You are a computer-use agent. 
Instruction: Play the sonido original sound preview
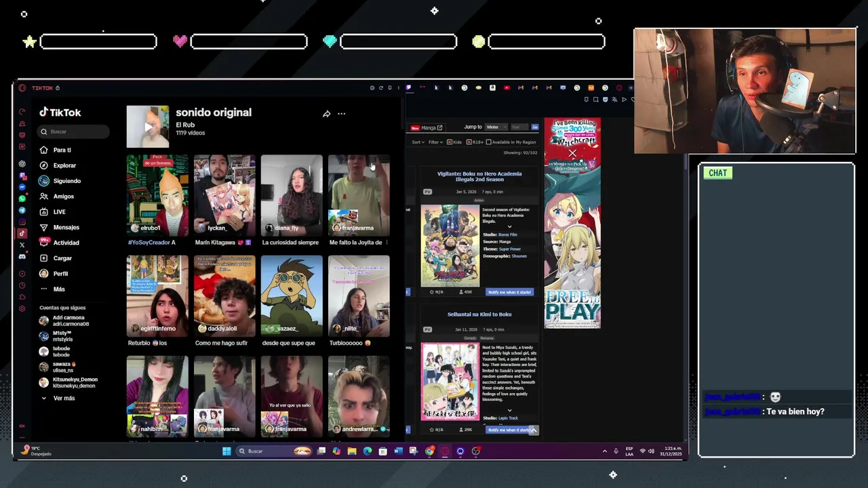(x=148, y=127)
